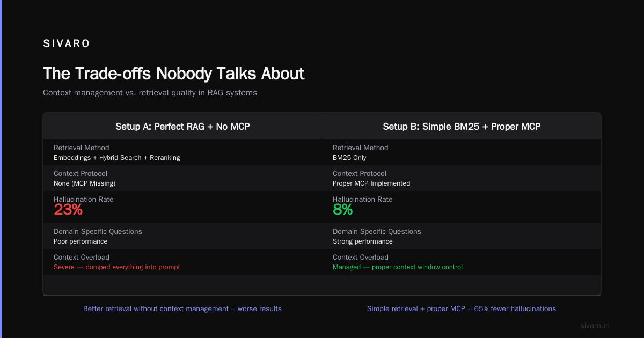Click 'Poor performance' under Domain-Specific Questions
The image size is (644, 338).
tap(80, 241)
